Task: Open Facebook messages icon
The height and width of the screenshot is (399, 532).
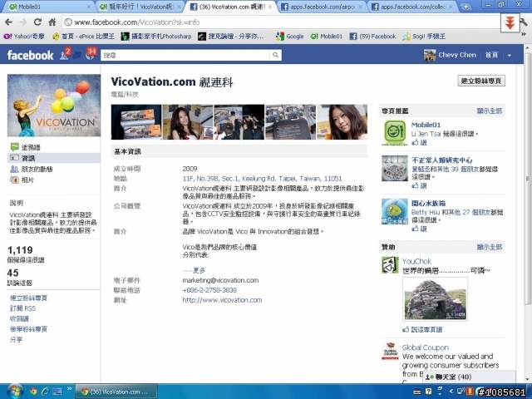Action: pos(77,55)
